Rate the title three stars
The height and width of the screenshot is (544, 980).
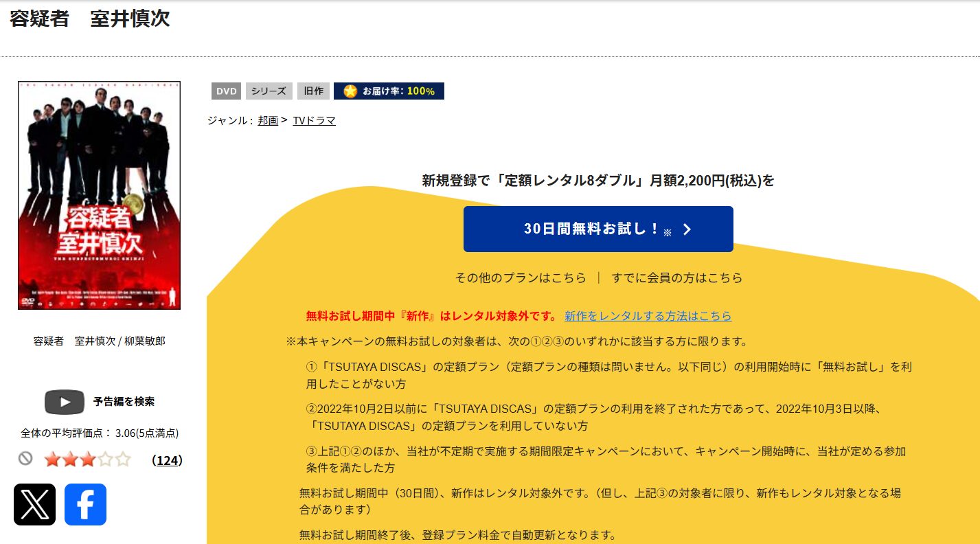point(87,460)
